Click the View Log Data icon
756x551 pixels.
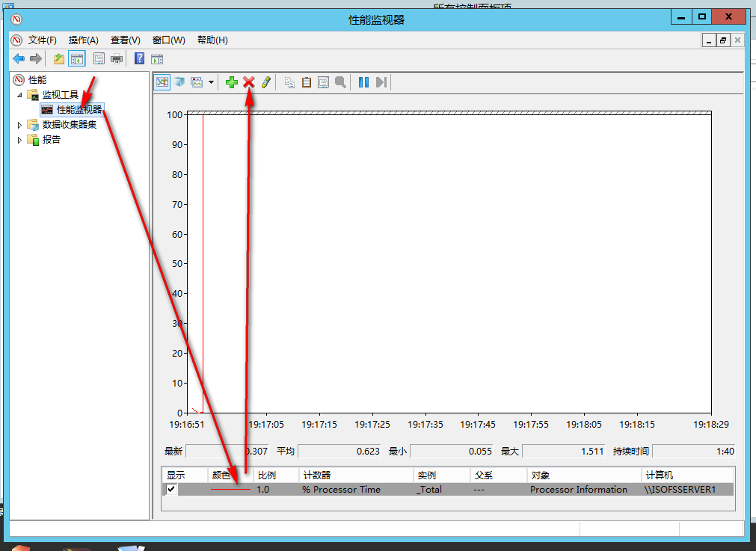tap(179, 82)
